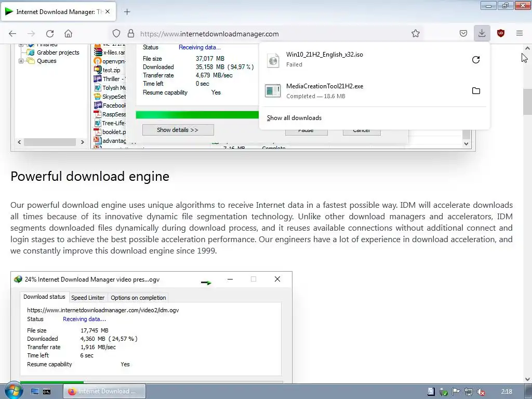Click the openvpn file icon in the list
Image resolution: width=532 pixels, height=399 pixels.
pos(98,61)
